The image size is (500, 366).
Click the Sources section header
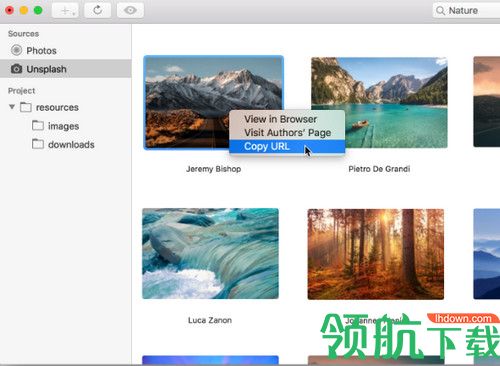click(x=23, y=34)
